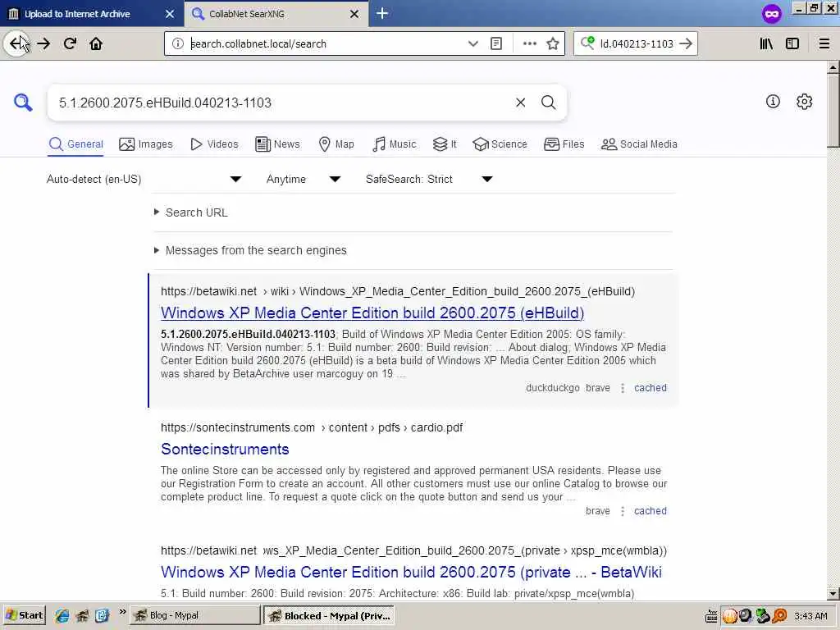Screen dimensions: 840x630
Task: Switch to Science search category
Action: pos(500,144)
